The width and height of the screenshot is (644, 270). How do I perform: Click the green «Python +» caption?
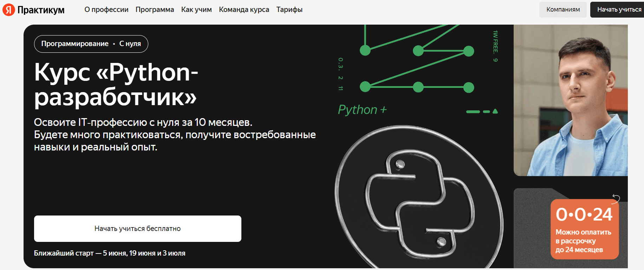pyautogui.click(x=362, y=110)
